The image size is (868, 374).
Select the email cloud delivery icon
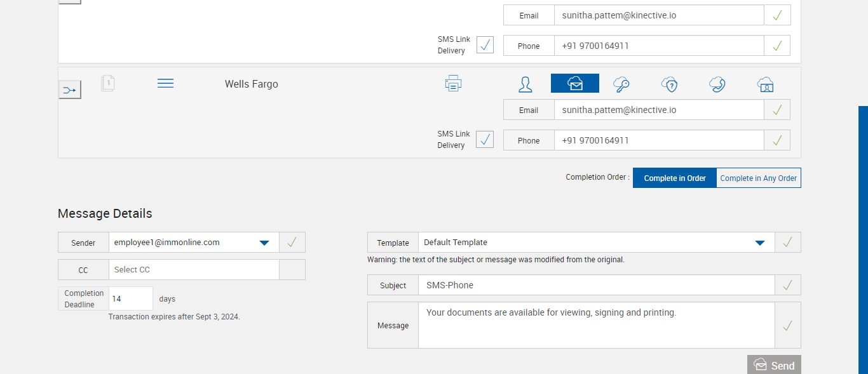pos(574,83)
